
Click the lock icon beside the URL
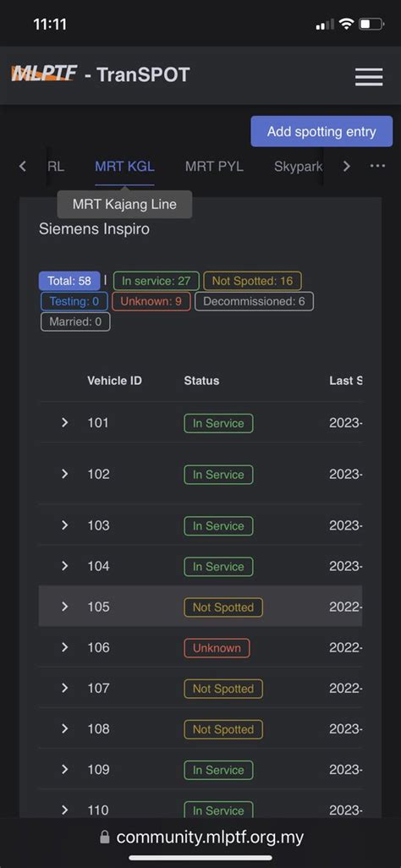[x=105, y=838]
